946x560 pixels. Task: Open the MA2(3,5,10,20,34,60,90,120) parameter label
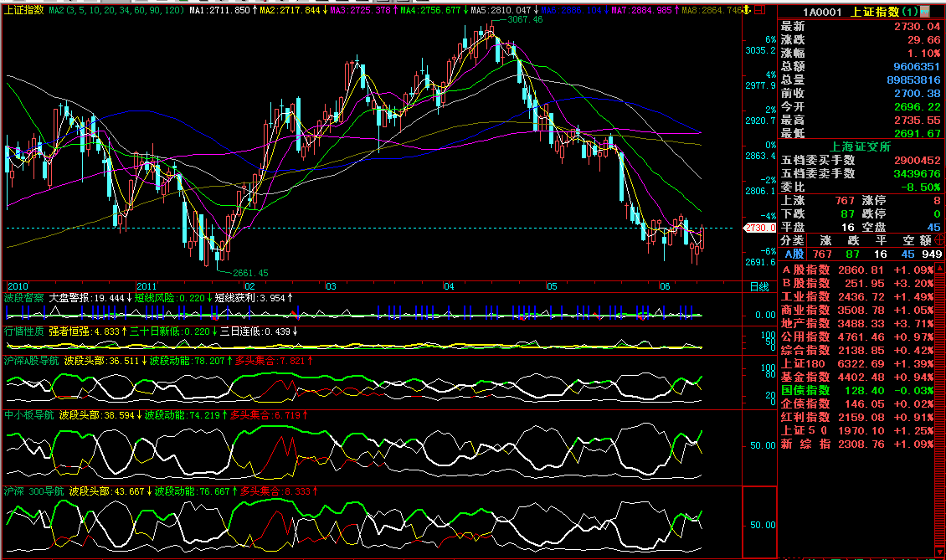[116, 10]
